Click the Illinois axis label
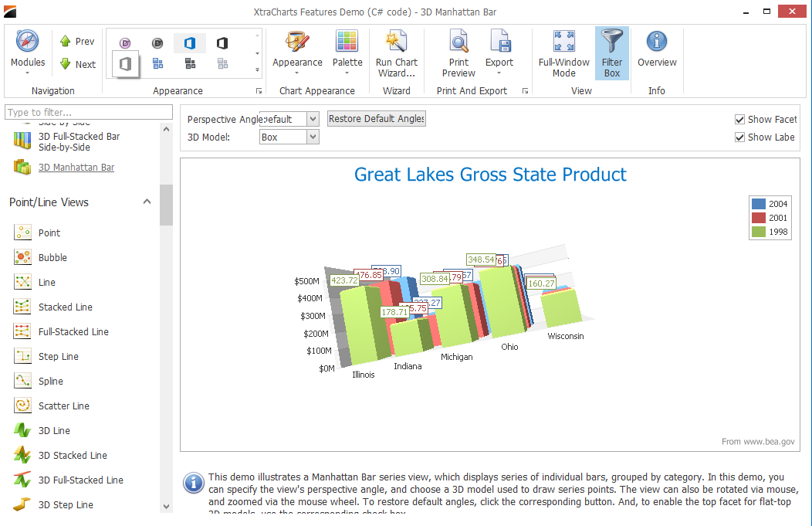The width and height of the screenshot is (812, 526). 363,375
